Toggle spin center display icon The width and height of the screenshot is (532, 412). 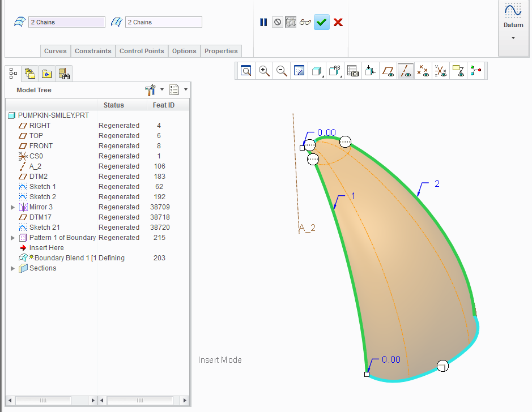[476, 71]
